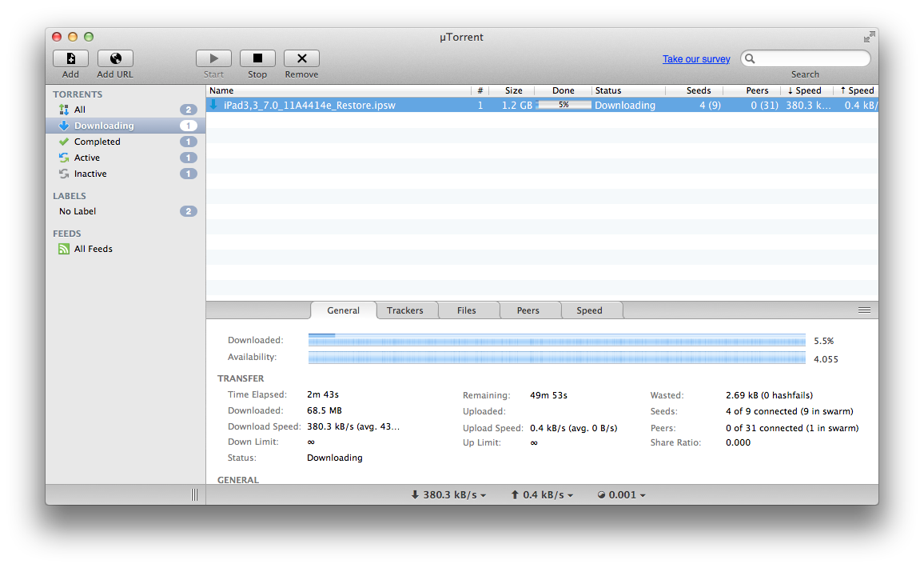Remove the selected torrent
This screenshot has height=568, width=924.
coord(301,58)
